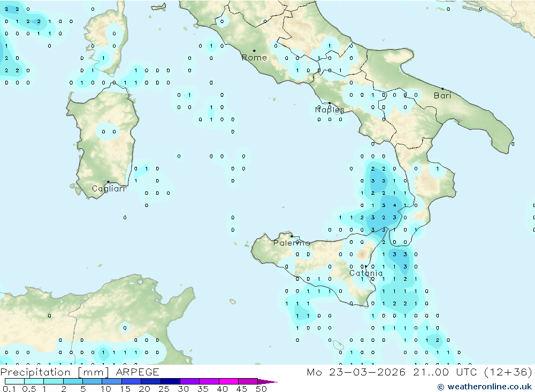Select the 0.1–0.5 mm legend color
Screen dimensions: 535x392
tap(14, 381)
